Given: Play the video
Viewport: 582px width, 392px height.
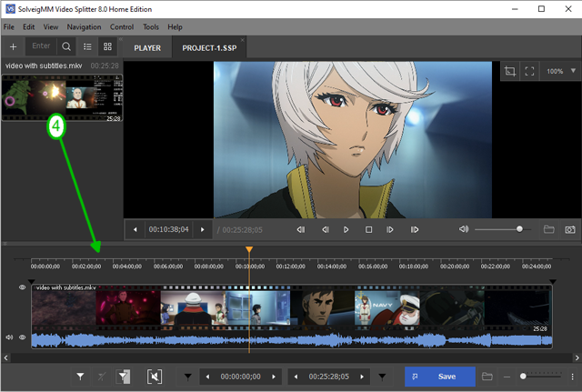Looking at the screenshot, I should tap(346, 229).
